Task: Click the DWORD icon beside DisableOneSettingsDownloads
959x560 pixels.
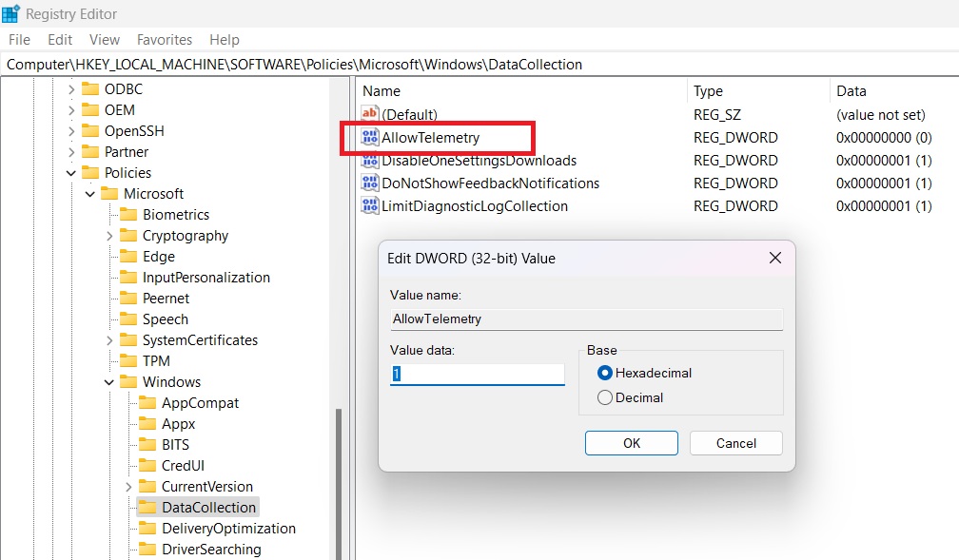Action: [370, 161]
